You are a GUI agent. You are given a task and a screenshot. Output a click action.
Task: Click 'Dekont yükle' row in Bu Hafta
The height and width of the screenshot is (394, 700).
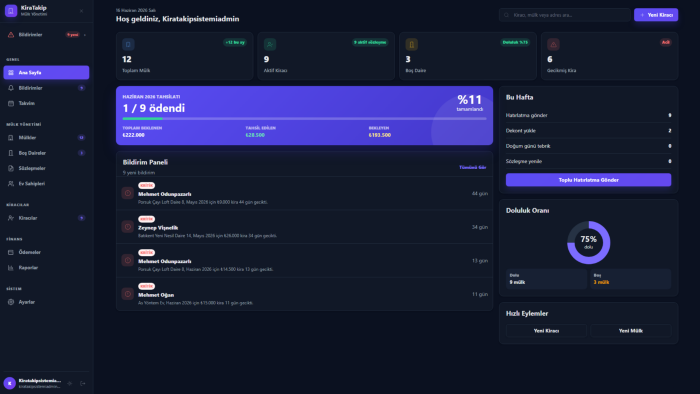(x=588, y=131)
